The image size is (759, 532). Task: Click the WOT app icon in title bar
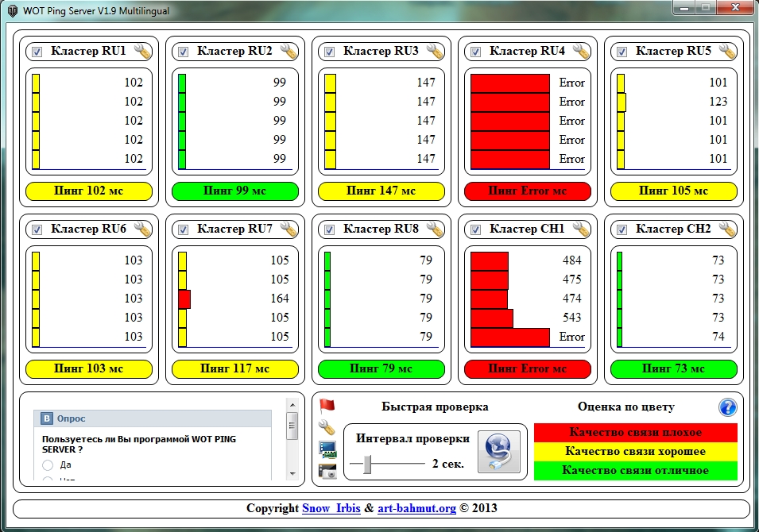coord(13,10)
